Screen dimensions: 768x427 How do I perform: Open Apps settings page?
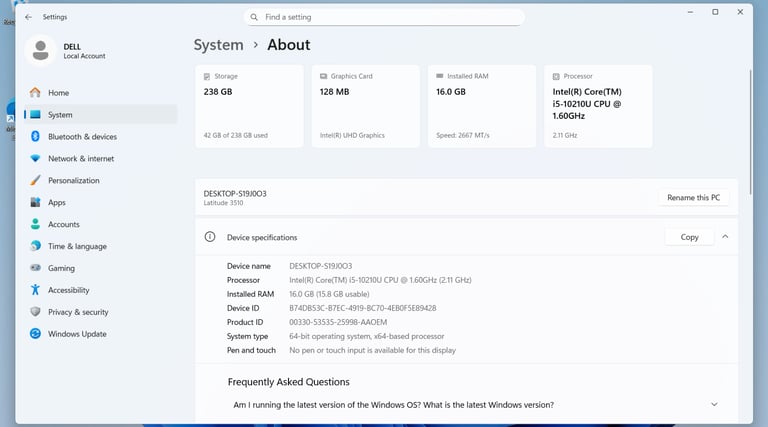(100, 202)
